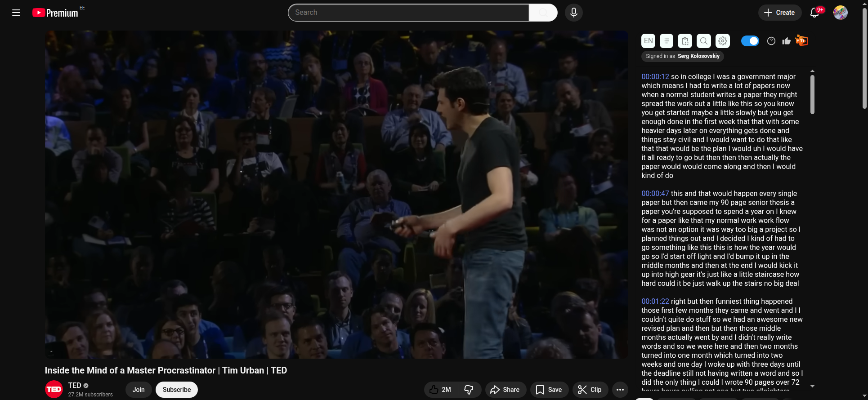Click the search magnifier button
Screen dimensions: 868x400
point(543,13)
